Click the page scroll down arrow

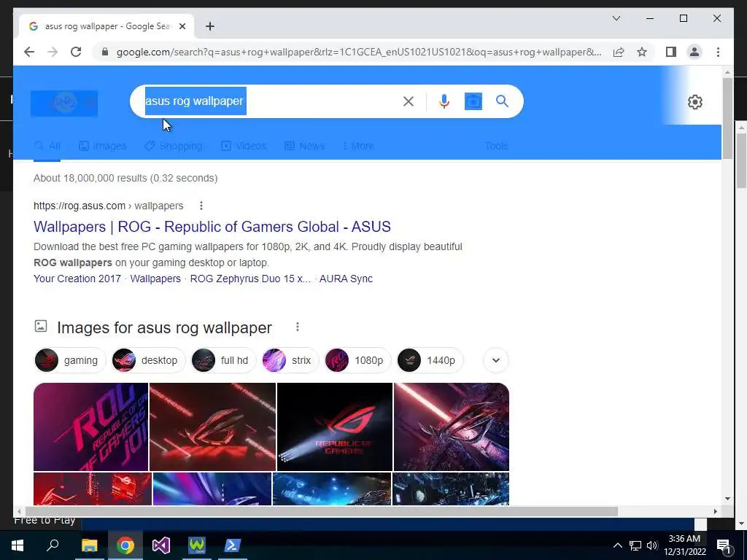(x=727, y=499)
